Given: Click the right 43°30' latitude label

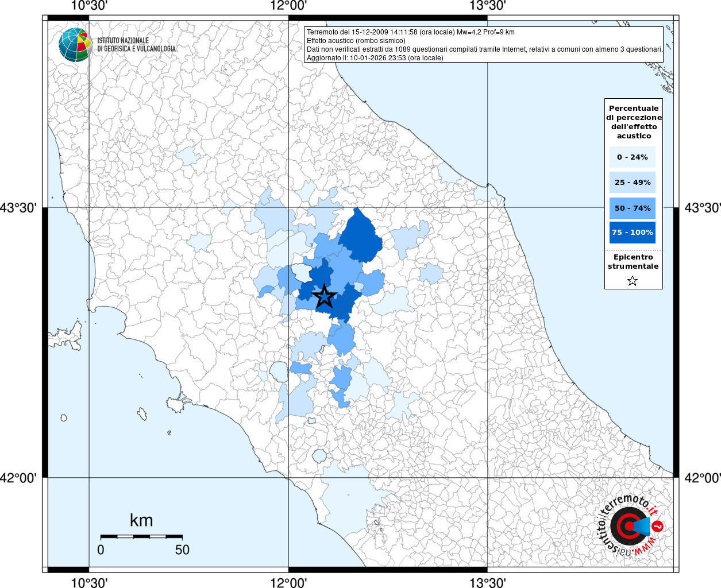Looking at the screenshot, I should tap(702, 207).
